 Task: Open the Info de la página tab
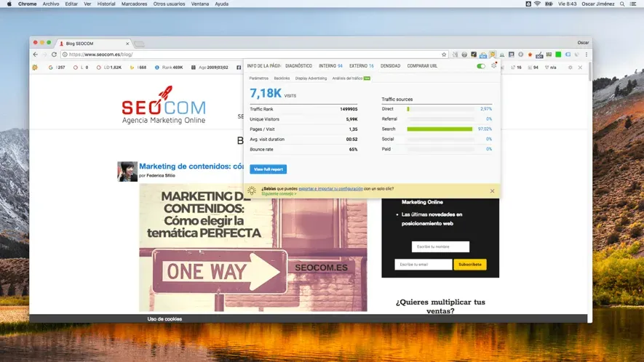263,65
